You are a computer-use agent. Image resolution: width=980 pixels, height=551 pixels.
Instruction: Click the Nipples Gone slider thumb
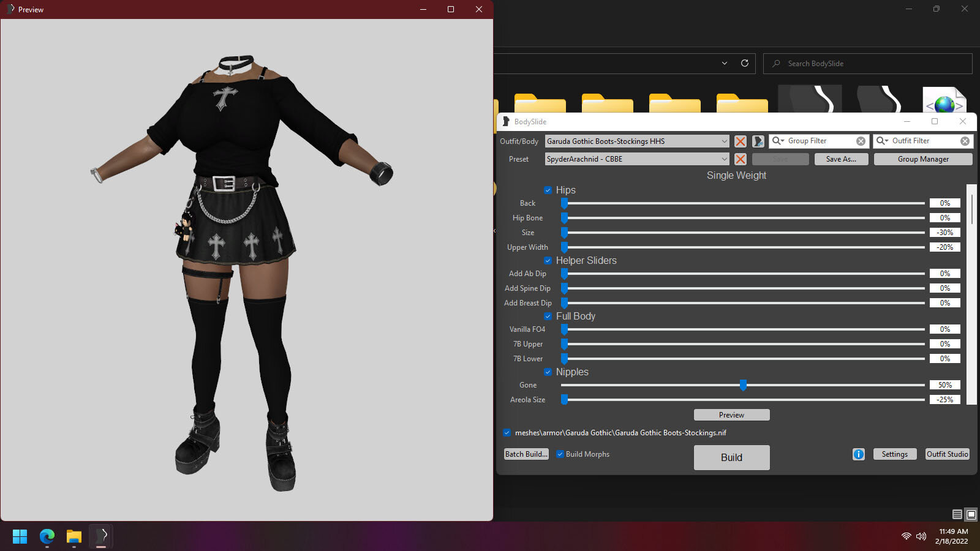[743, 385]
